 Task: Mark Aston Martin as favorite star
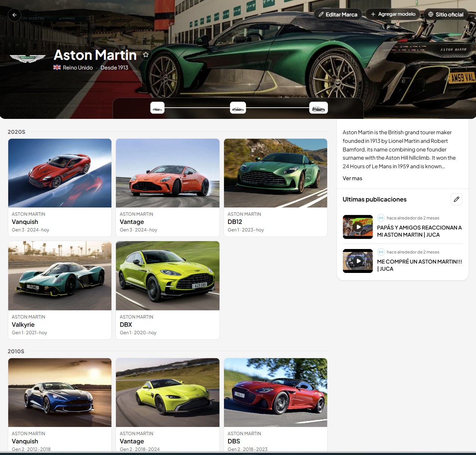click(146, 55)
